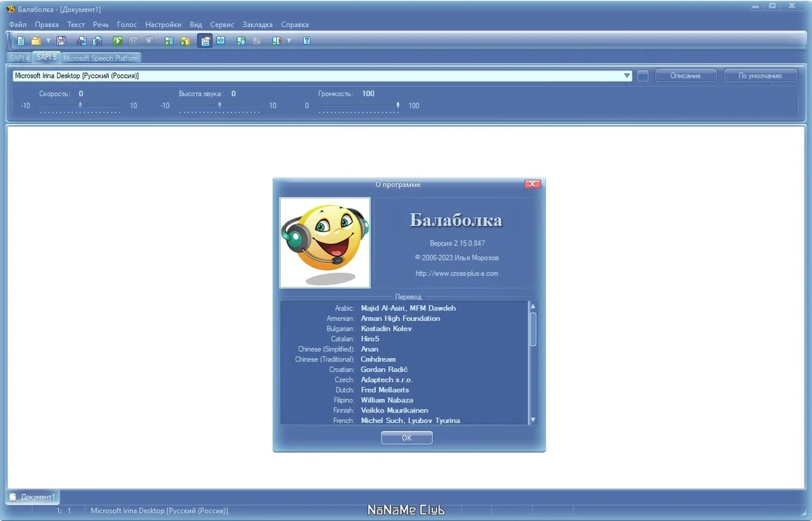Click the По умолчанию button

(x=760, y=76)
